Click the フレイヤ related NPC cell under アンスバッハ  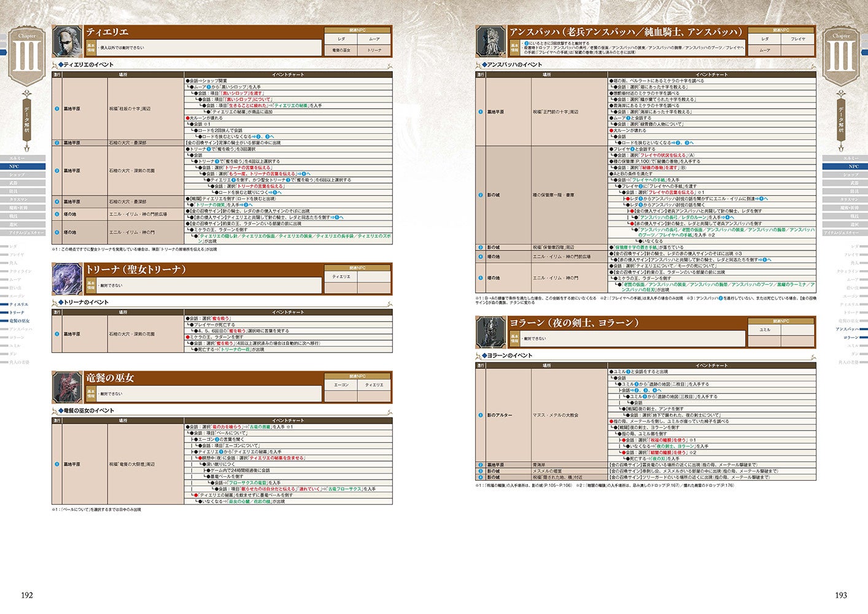(x=798, y=39)
